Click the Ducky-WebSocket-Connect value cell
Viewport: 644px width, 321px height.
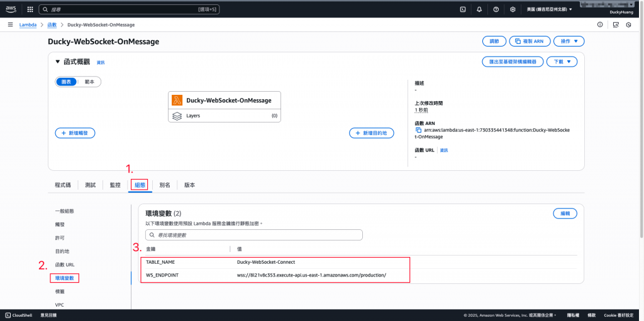coord(266,262)
